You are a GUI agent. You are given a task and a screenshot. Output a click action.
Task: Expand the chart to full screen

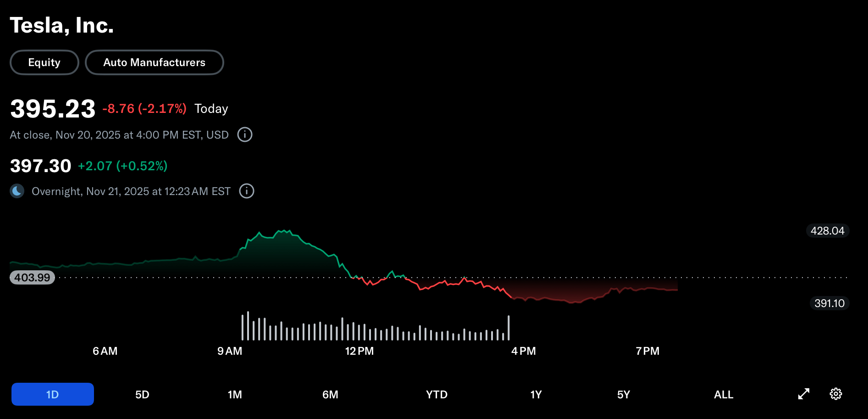pyautogui.click(x=804, y=394)
